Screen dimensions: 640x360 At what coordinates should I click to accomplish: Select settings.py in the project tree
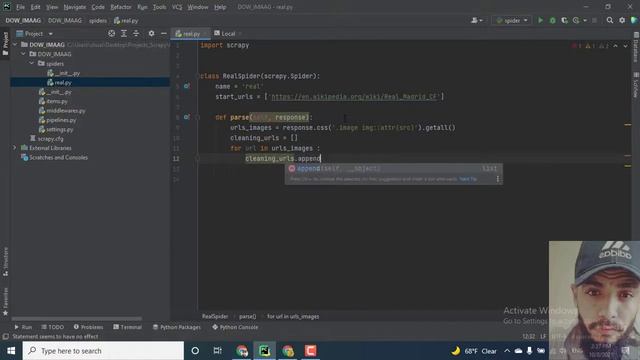(x=56, y=129)
